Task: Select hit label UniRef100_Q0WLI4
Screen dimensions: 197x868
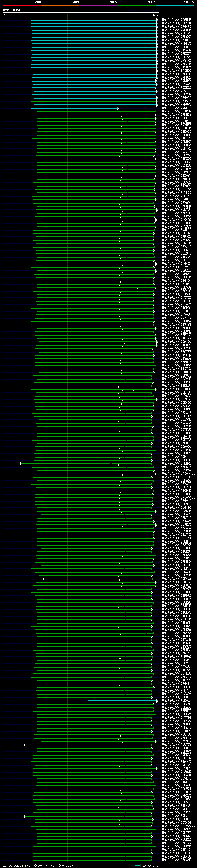Action: 177,108
